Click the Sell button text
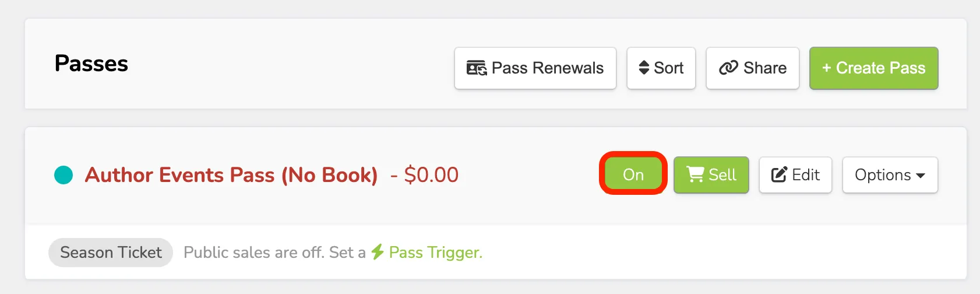Image resolution: width=980 pixels, height=294 pixels. point(722,175)
